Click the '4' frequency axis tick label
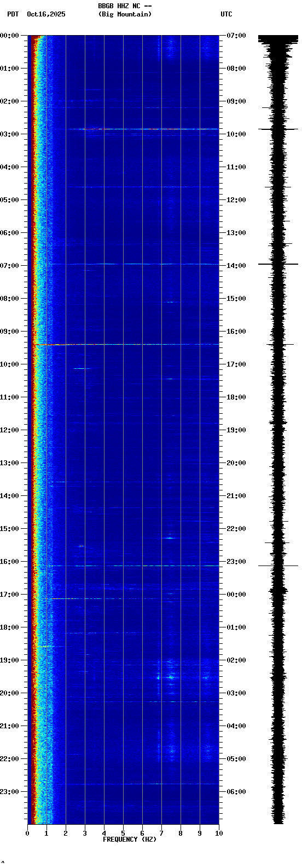Image resolution: width=302 pixels, height=868 pixels. pyautogui.click(x=104, y=833)
